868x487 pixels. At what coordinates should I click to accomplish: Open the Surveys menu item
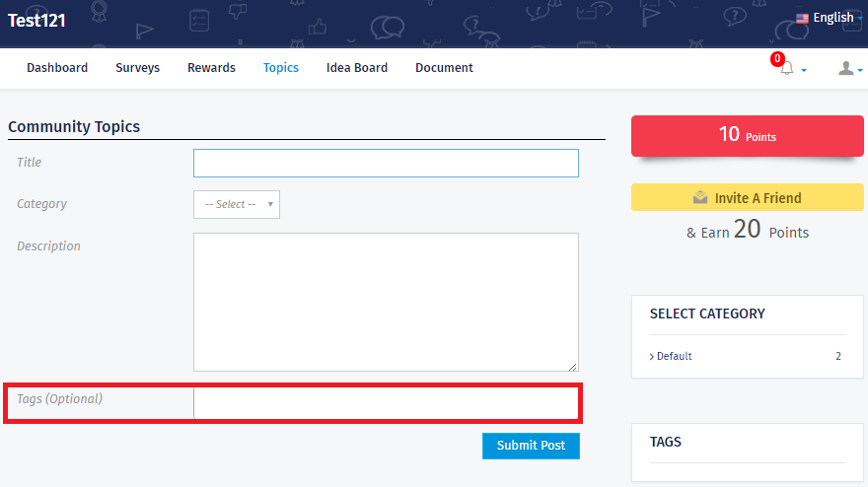pyautogui.click(x=137, y=68)
